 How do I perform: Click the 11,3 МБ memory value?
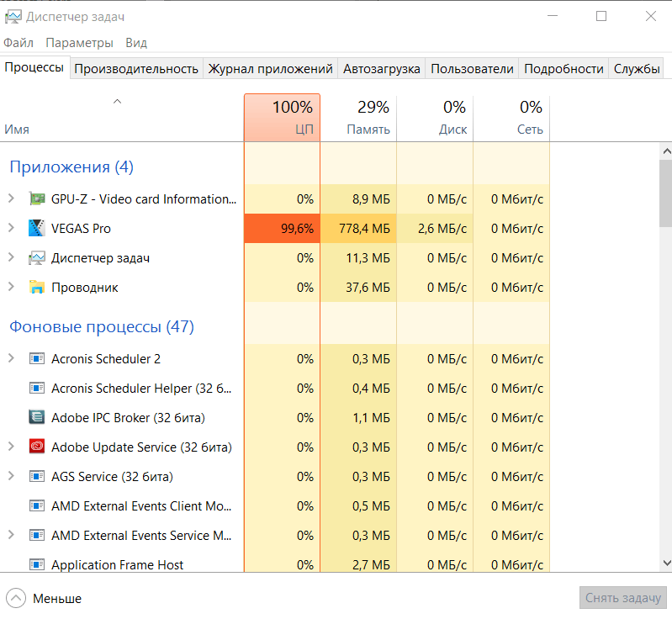pyautogui.click(x=368, y=258)
